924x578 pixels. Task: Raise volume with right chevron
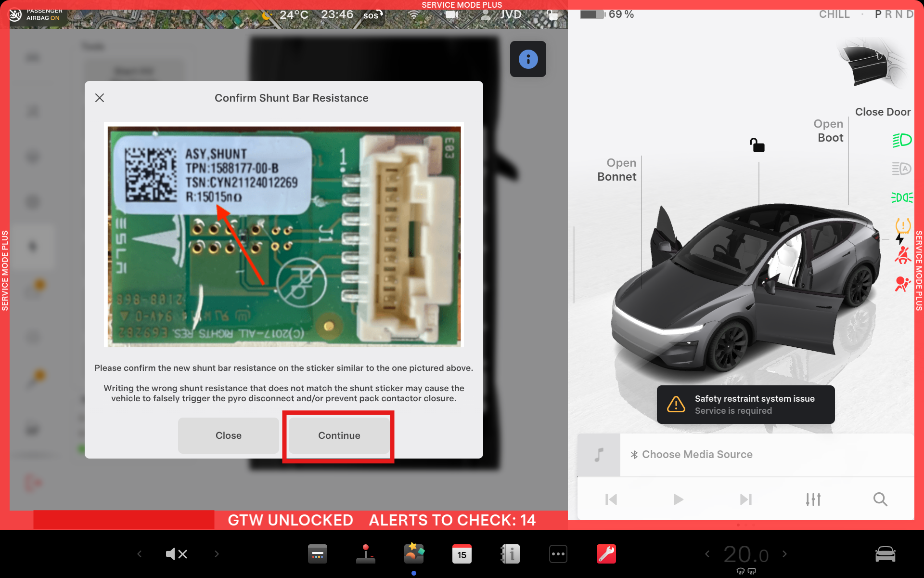tap(217, 554)
